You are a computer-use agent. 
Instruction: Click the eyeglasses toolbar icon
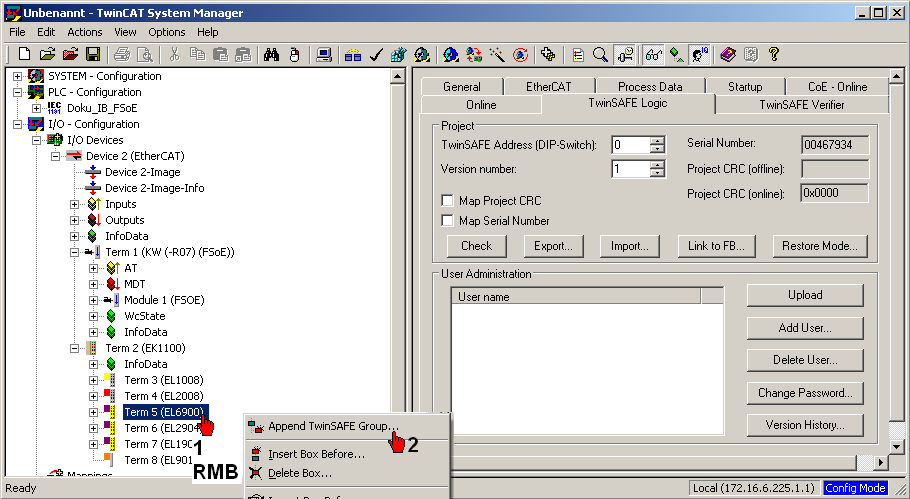coord(653,55)
